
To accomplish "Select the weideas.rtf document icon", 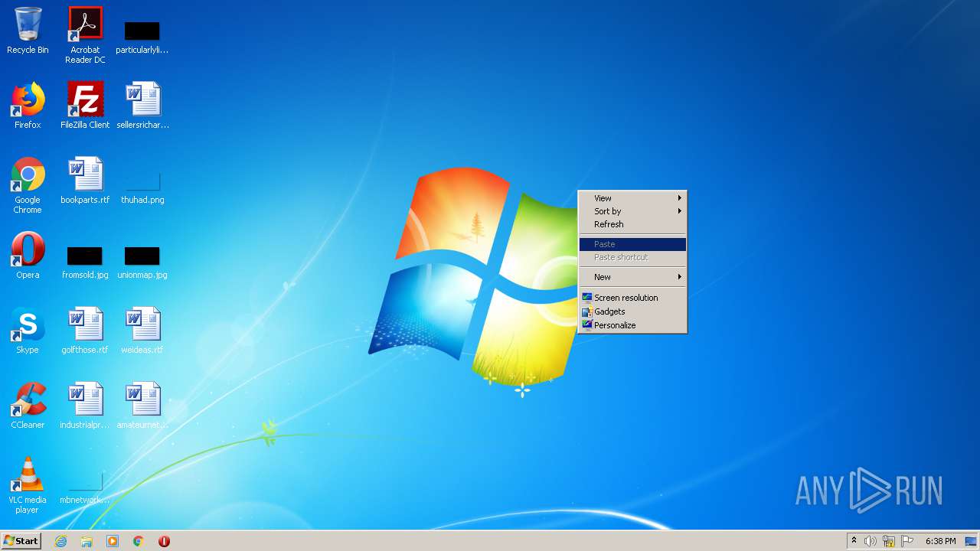I will (x=142, y=331).
